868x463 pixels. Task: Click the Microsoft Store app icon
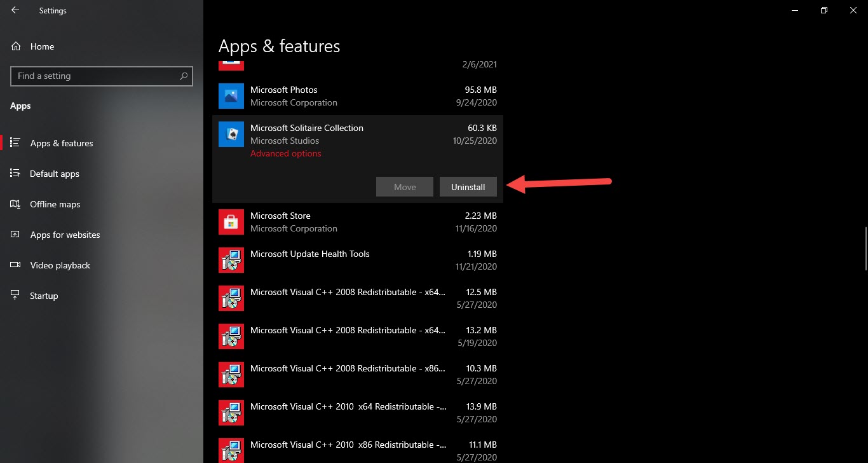click(x=231, y=222)
